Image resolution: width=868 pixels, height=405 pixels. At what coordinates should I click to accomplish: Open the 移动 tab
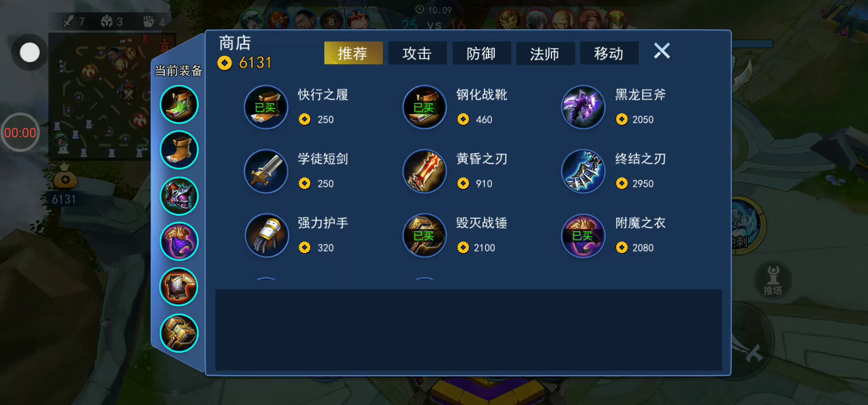tap(609, 53)
